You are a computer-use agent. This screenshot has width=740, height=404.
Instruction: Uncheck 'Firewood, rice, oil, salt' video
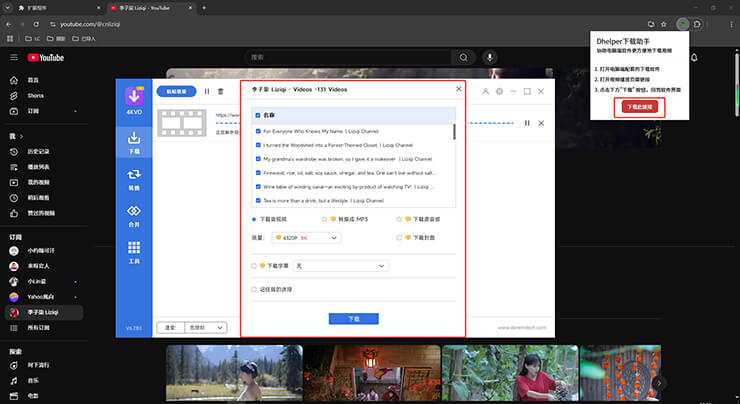(258, 173)
